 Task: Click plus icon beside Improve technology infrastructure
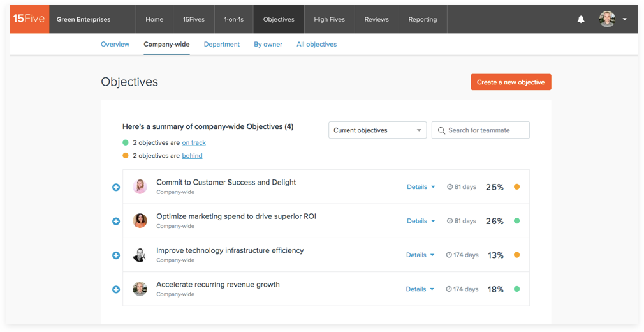tap(116, 255)
